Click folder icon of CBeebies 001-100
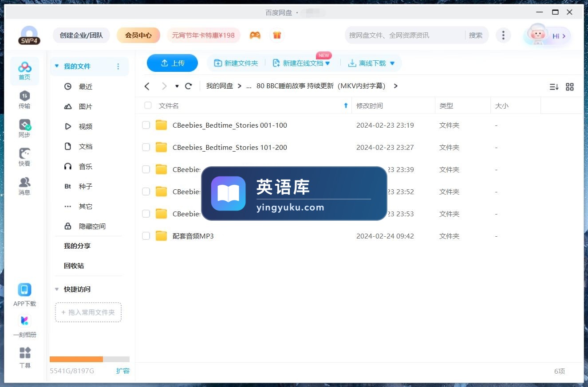This screenshot has width=588, height=387. (161, 125)
